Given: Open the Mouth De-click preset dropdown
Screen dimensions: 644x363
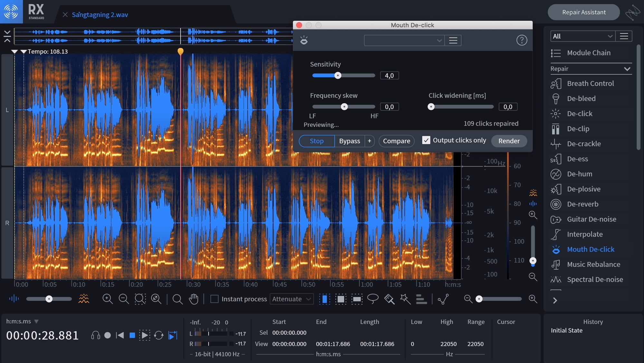Looking at the screenshot, I should (404, 40).
